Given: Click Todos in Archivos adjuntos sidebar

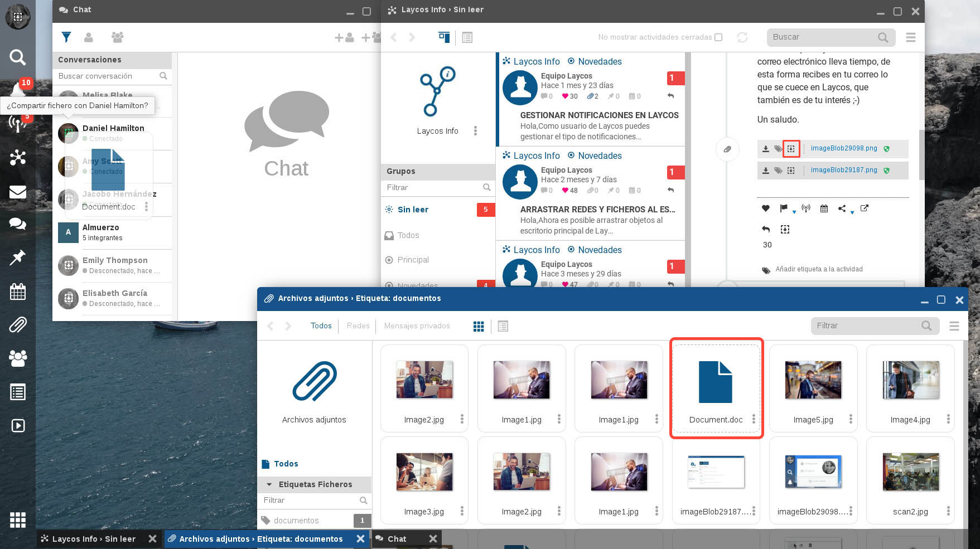Looking at the screenshot, I should pyautogui.click(x=286, y=464).
